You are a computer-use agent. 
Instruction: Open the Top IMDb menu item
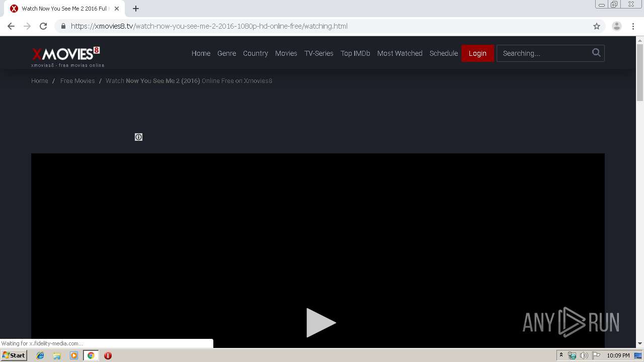(355, 53)
